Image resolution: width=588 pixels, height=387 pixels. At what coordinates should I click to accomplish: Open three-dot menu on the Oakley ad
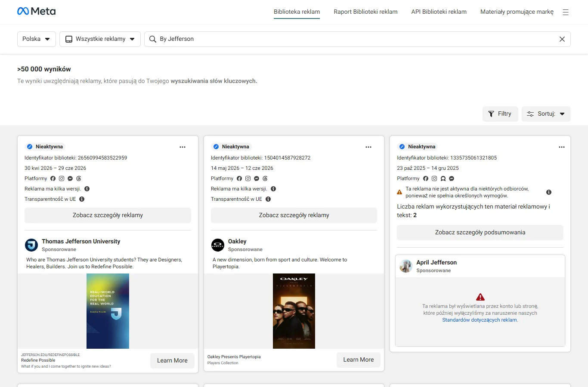coord(368,147)
